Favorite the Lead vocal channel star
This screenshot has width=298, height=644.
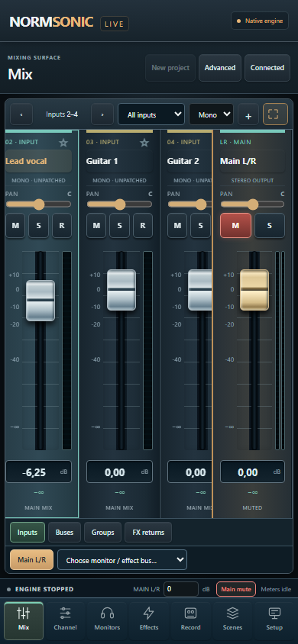(63, 143)
